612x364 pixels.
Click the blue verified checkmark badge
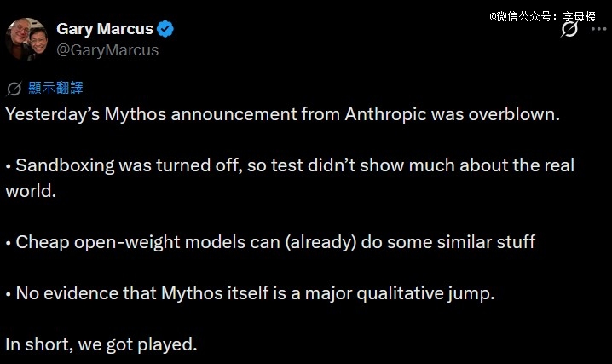coord(165,29)
